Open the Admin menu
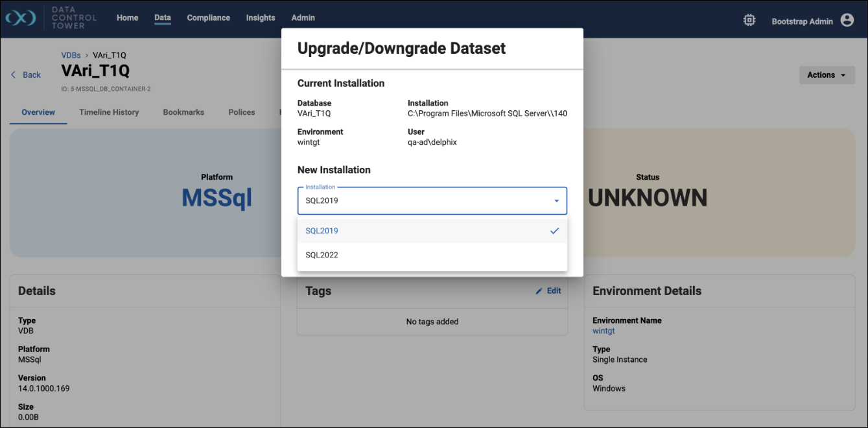Viewport: 868px width, 428px height. click(x=303, y=18)
